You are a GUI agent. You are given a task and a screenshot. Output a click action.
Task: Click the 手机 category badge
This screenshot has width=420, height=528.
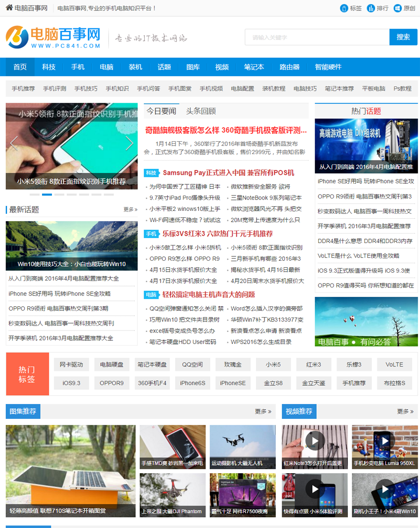[x=152, y=234]
